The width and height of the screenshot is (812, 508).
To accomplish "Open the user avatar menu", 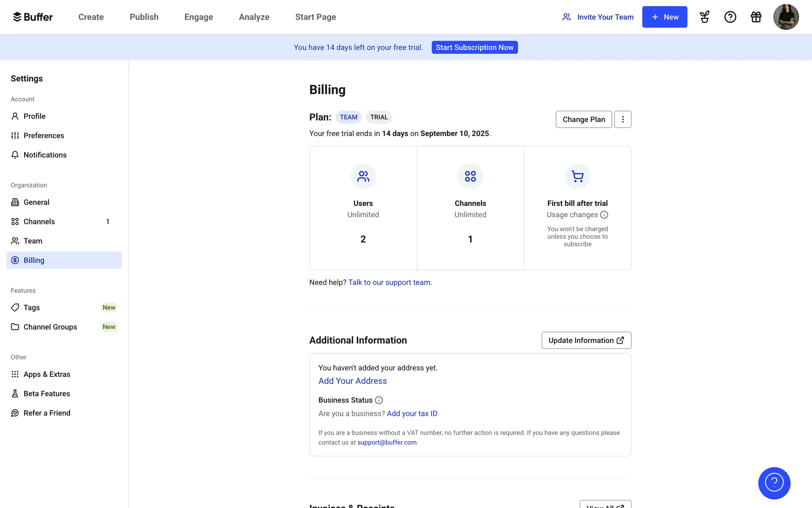I will (785, 17).
